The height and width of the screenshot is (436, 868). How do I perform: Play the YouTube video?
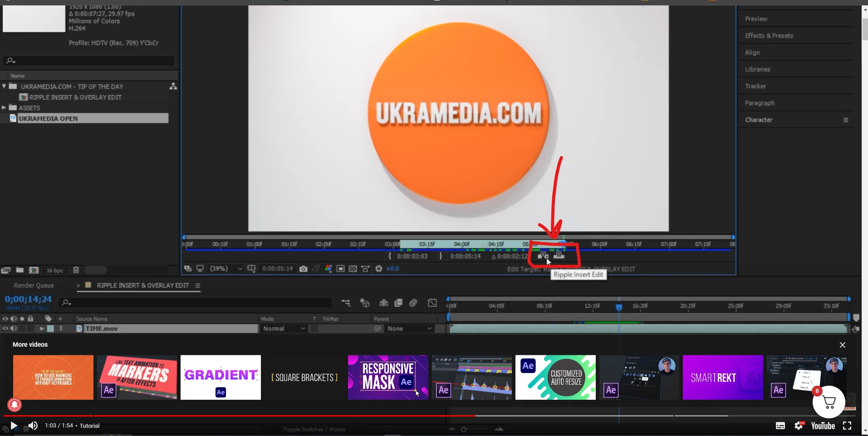point(14,426)
